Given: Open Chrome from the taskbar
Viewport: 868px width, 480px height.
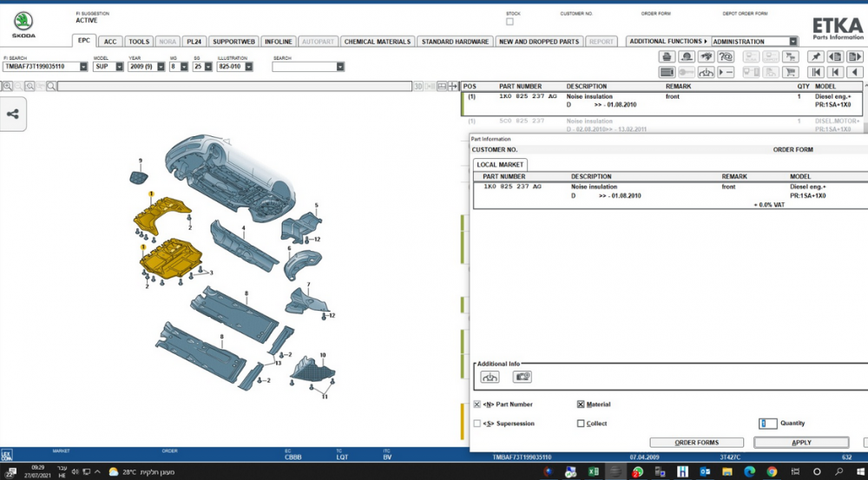Looking at the screenshot, I should (773, 471).
